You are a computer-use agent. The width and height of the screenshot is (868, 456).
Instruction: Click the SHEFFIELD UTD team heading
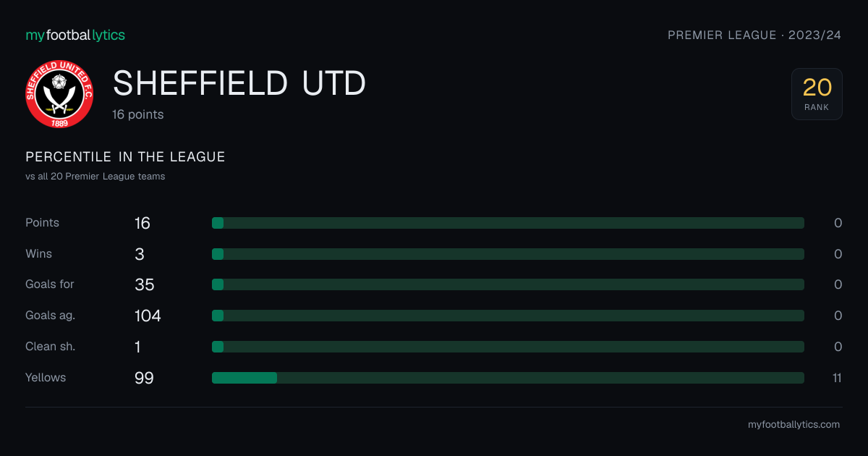point(239,84)
